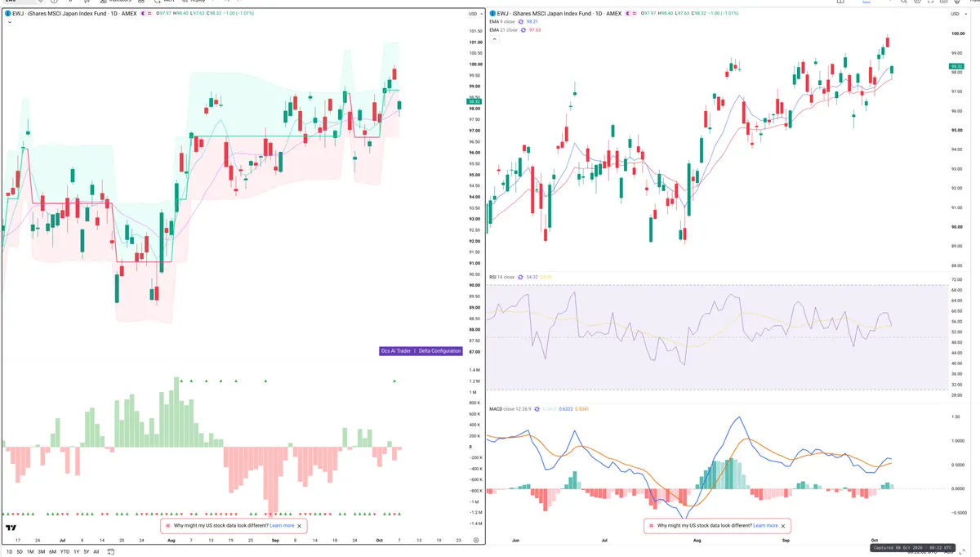Image resolution: width=980 pixels, height=557 pixels.
Task: Open left chart time axis settings gear
Action: 476,541
